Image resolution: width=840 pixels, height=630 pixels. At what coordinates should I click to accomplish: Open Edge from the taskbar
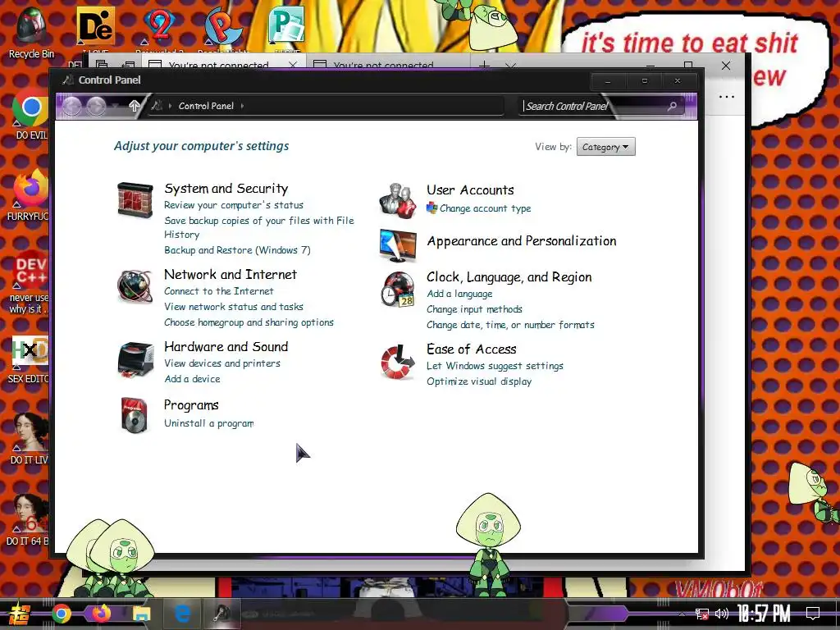pyautogui.click(x=181, y=614)
